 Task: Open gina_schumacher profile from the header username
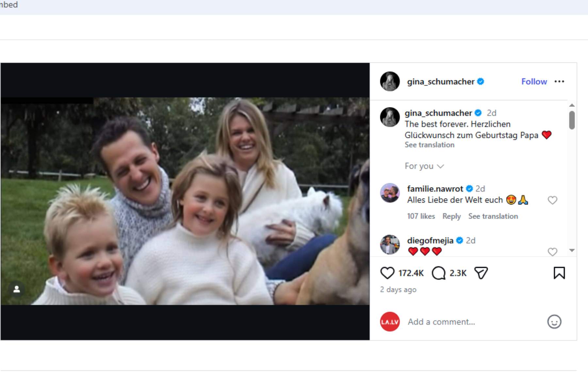coord(440,81)
